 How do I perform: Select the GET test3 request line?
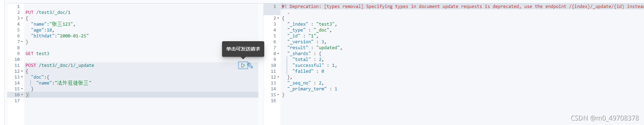click(37, 54)
